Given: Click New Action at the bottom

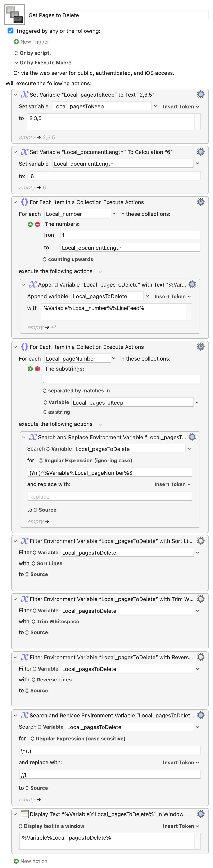Looking at the screenshot, I should click(x=30, y=861).
